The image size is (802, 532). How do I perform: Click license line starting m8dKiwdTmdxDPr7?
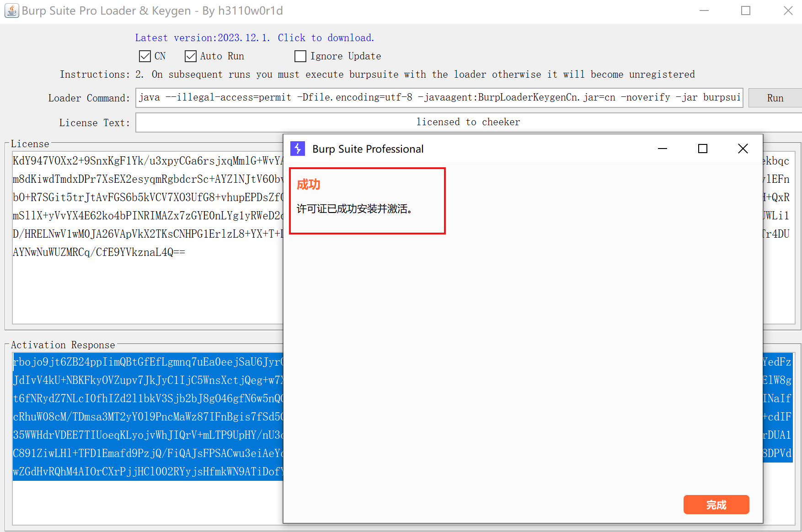point(148,179)
